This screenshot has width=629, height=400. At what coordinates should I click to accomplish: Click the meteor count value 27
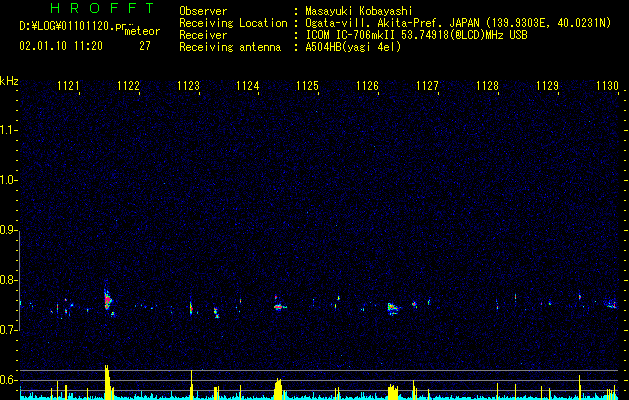coord(145,46)
